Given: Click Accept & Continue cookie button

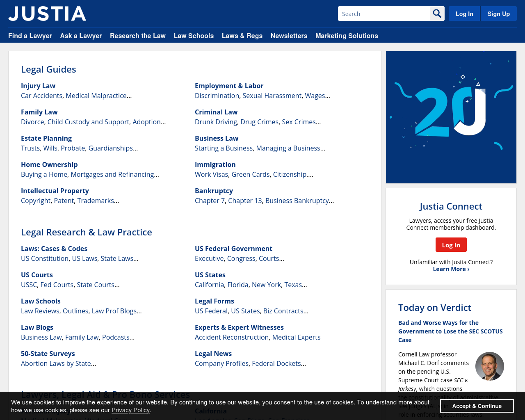Looking at the screenshot, I should (x=477, y=406).
